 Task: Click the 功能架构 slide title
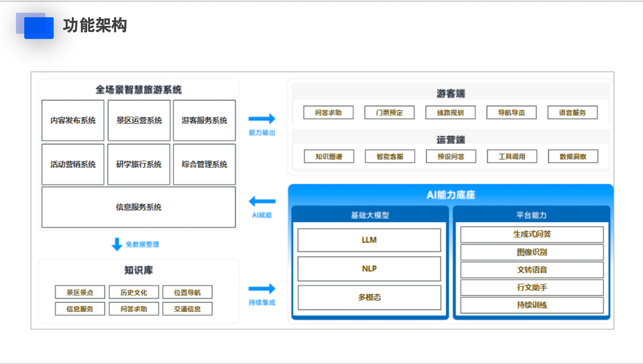95,25
